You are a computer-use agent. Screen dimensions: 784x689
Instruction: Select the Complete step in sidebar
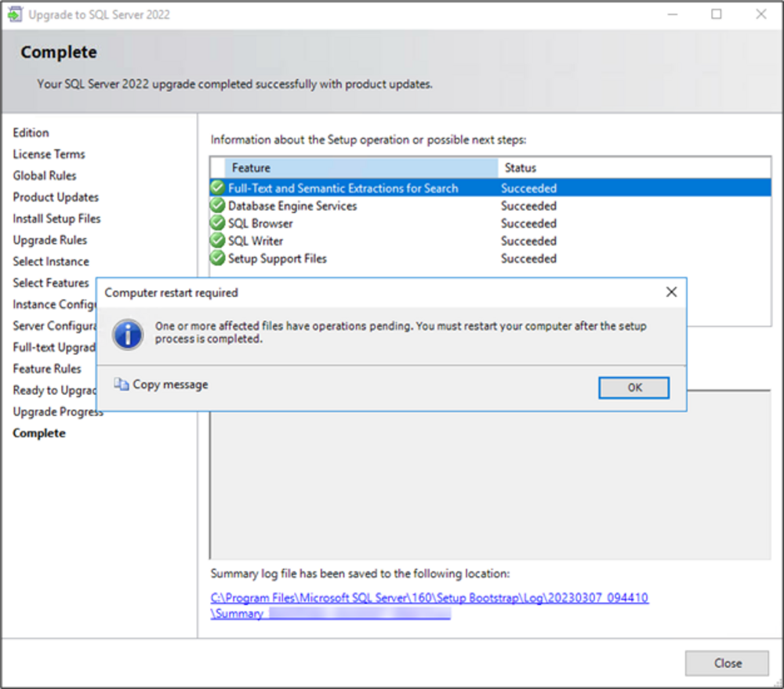pos(39,433)
